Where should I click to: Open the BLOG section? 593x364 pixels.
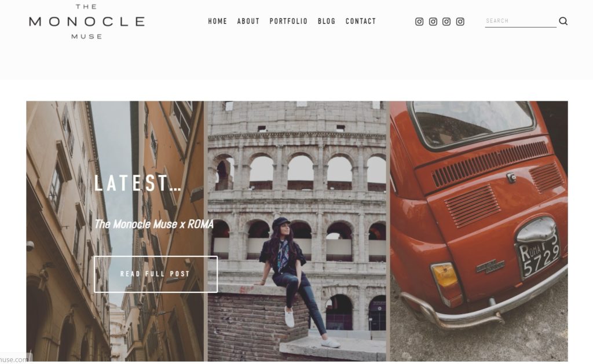click(x=327, y=21)
